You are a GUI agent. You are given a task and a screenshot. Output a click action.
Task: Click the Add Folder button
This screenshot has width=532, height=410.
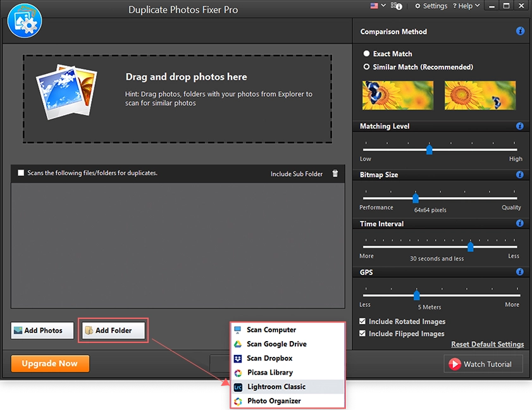[113, 330]
